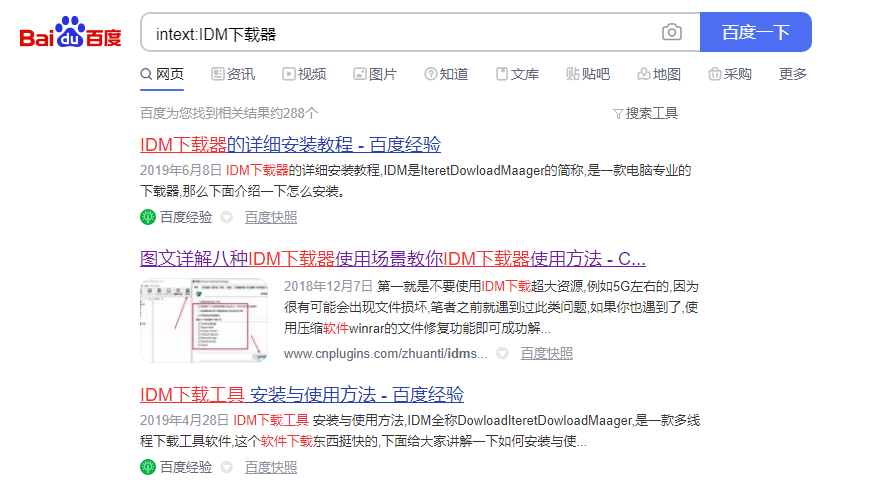Image resolution: width=896 pixels, height=496 pixels.
Task: Switch to the 视频 tab
Action: click(304, 74)
